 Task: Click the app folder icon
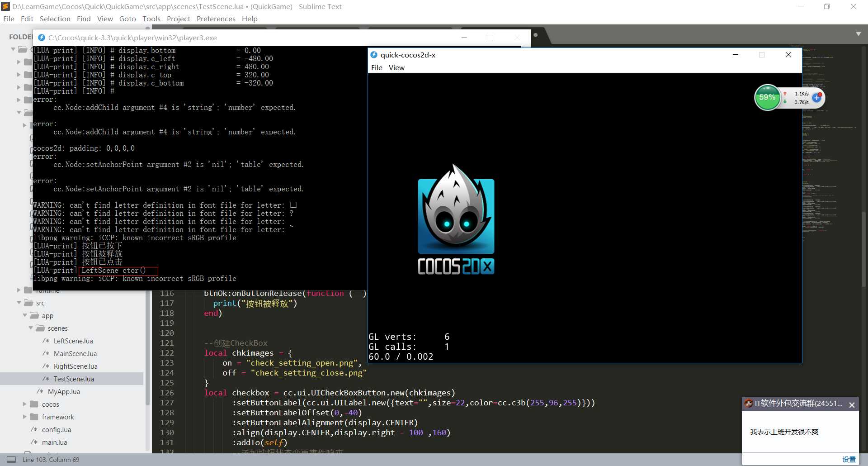tap(34, 315)
